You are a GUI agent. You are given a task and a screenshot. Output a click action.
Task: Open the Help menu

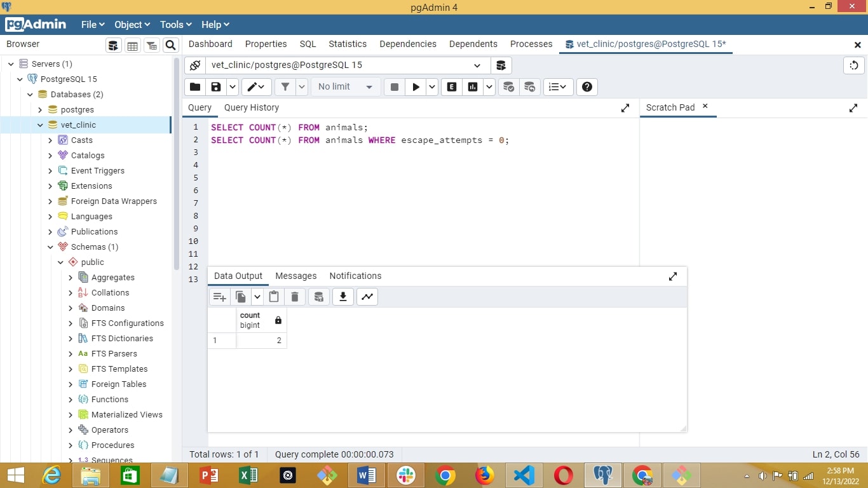point(215,25)
